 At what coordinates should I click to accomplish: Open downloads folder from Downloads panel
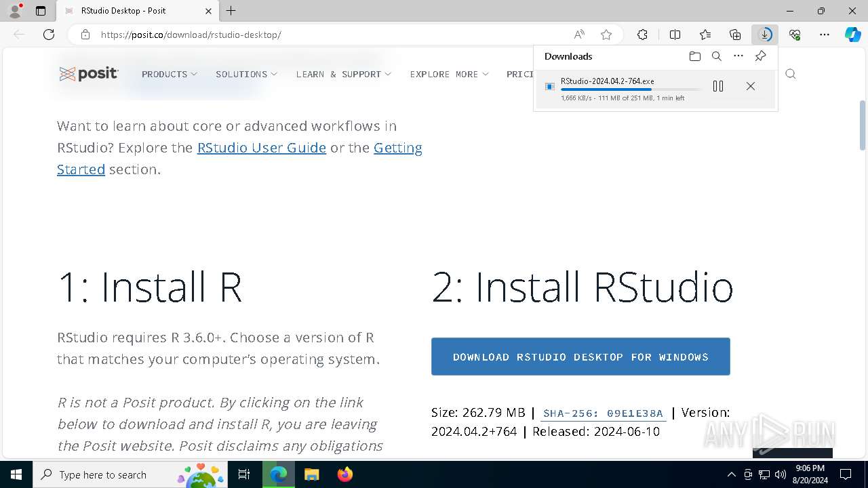694,56
